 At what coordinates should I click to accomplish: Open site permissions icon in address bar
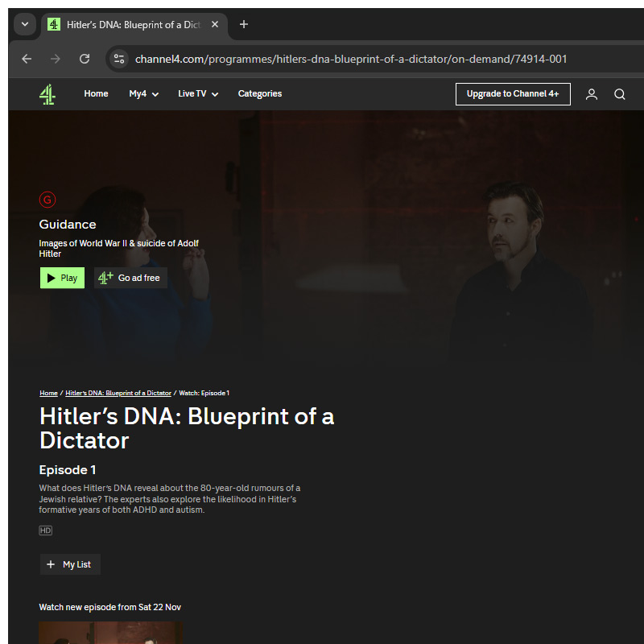point(119,58)
